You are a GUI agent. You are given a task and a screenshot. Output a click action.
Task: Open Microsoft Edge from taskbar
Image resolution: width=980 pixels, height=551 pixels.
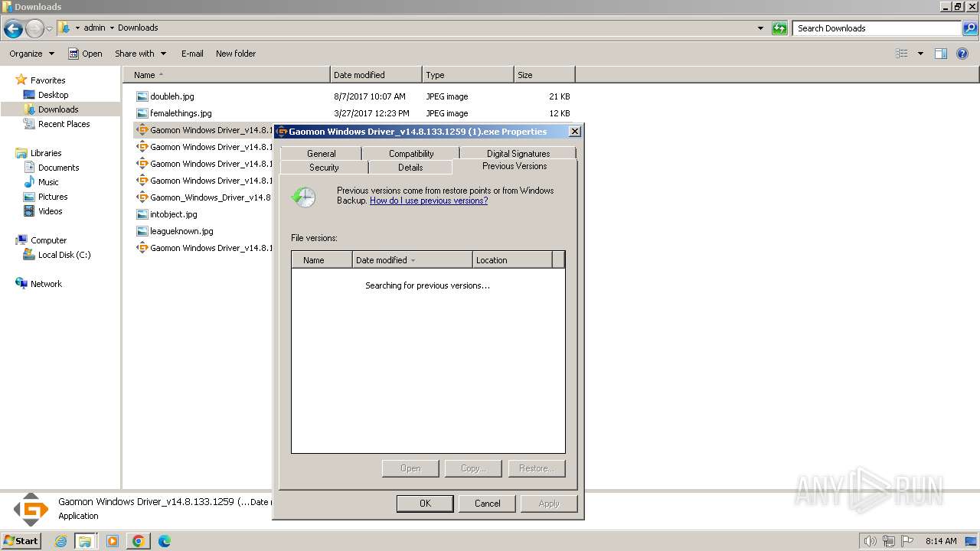pos(165,541)
